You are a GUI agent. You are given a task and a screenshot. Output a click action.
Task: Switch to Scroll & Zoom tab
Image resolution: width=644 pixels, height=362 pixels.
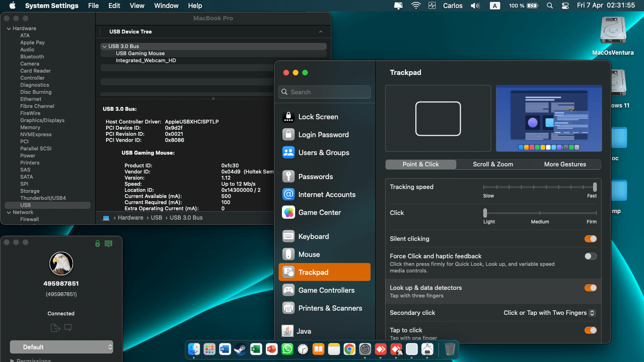point(493,165)
